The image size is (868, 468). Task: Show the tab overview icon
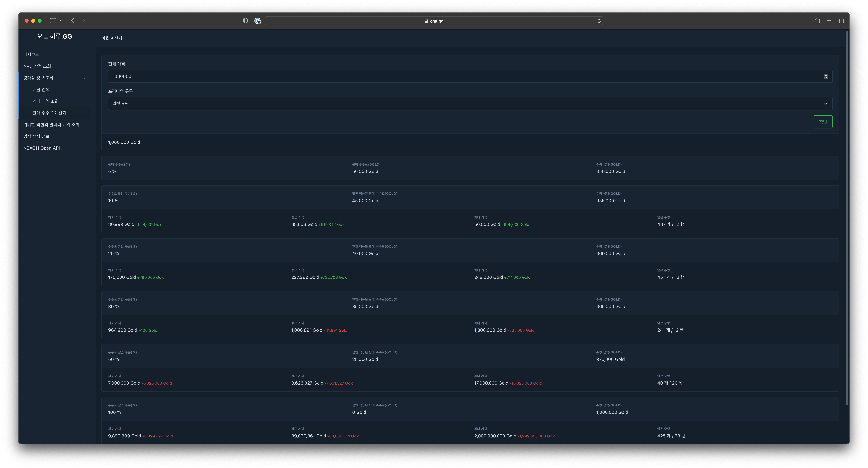coord(841,21)
